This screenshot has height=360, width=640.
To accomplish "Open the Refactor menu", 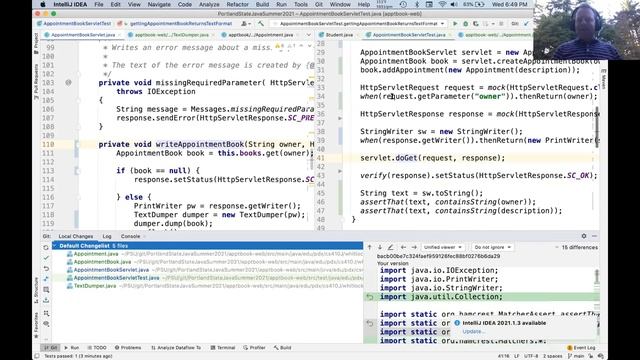I will [x=237, y=4].
